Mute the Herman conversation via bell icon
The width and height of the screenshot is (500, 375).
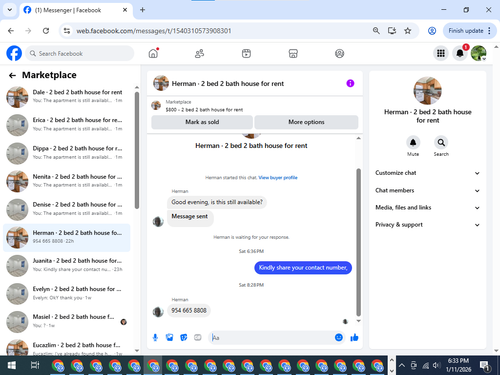click(x=413, y=143)
